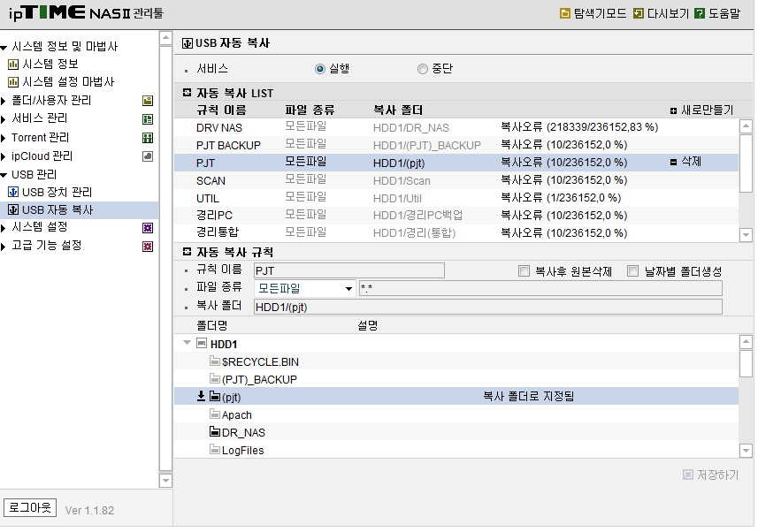Click the 폴더/사용자 관리 green icon
Viewport: 758px width, 532px height.
[x=148, y=101]
